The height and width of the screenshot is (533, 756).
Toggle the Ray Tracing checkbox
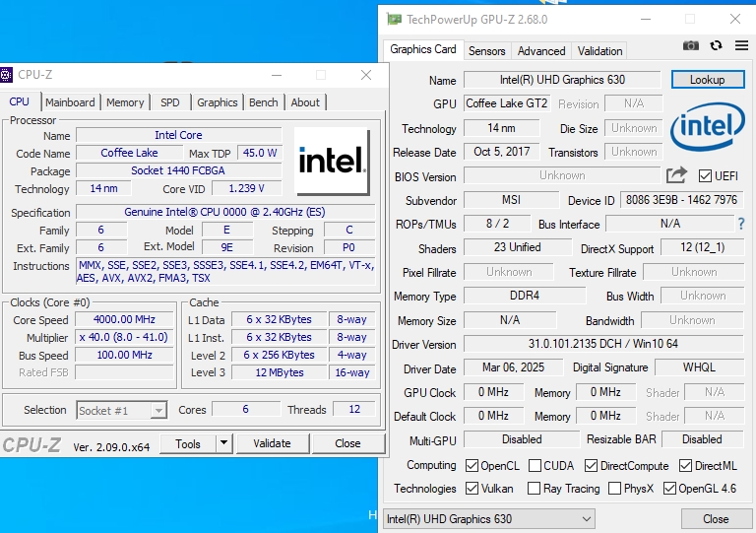534,488
